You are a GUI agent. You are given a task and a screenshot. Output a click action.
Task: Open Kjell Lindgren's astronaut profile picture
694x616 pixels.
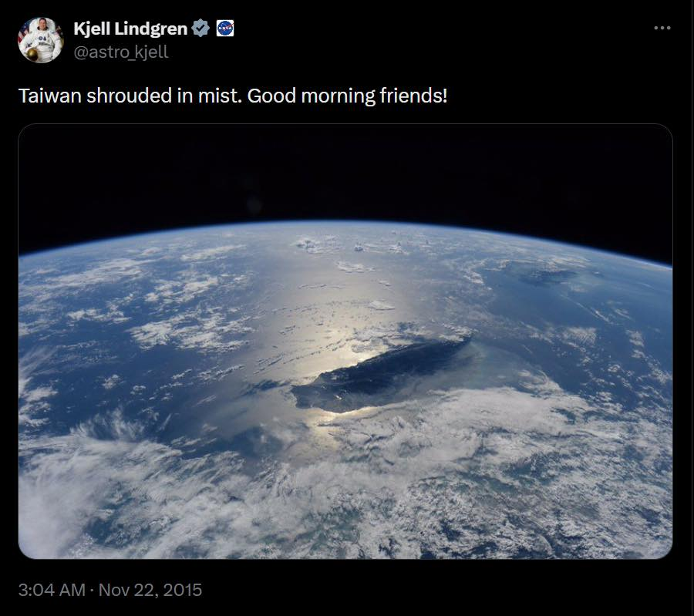41,40
